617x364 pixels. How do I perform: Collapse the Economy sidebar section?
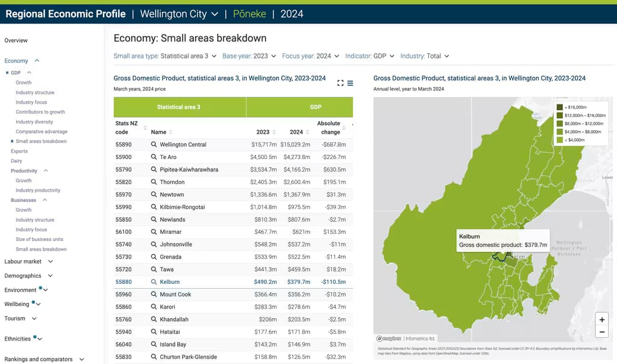tap(37, 61)
